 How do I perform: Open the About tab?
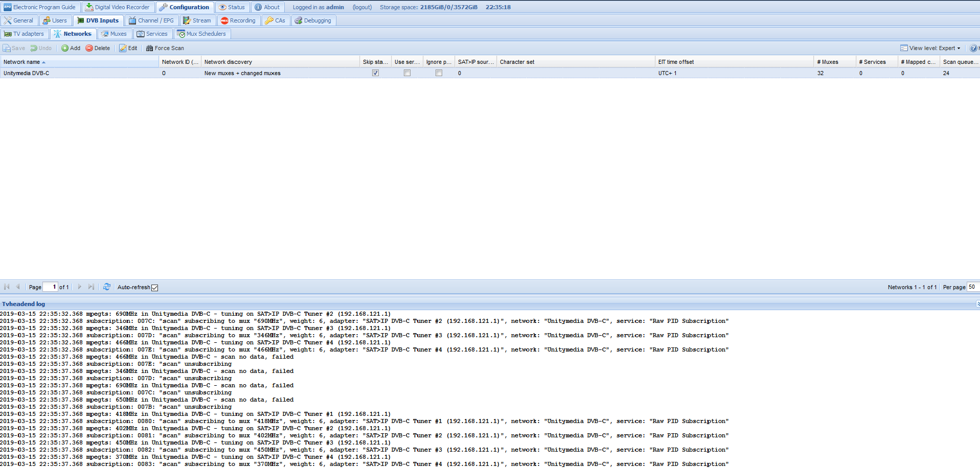pos(267,7)
